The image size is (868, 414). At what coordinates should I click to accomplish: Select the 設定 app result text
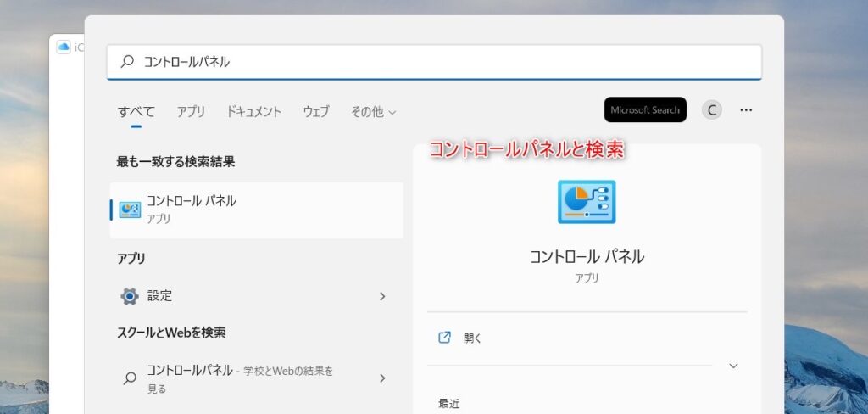click(159, 296)
